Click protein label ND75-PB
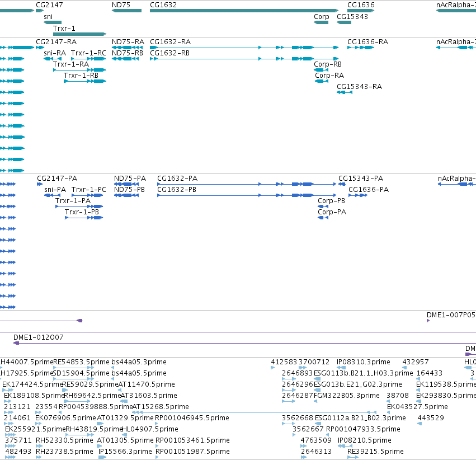The width and height of the screenshot is (476, 460). pyautogui.click(x=129, y=190)
